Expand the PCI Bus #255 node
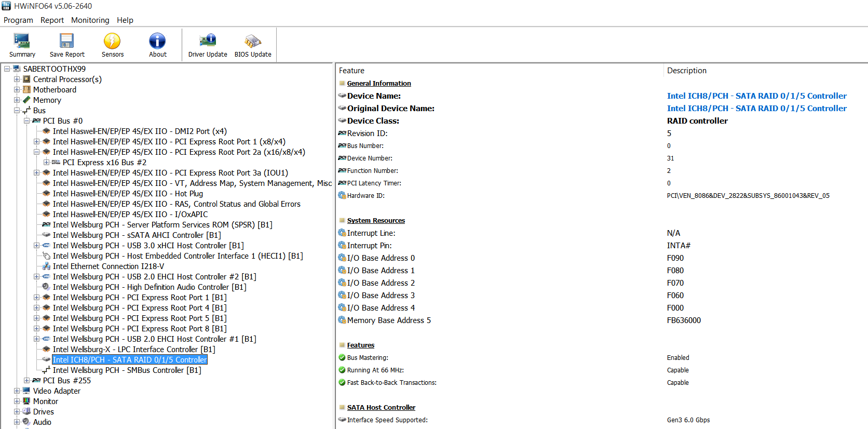 (x=27, y=380)
